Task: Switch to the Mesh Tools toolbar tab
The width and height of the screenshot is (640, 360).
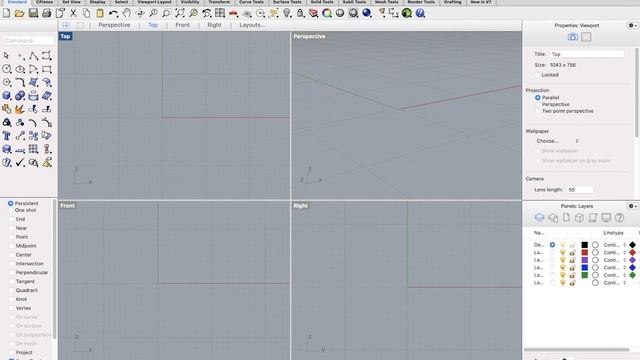Action: click(x=387, y=2)
